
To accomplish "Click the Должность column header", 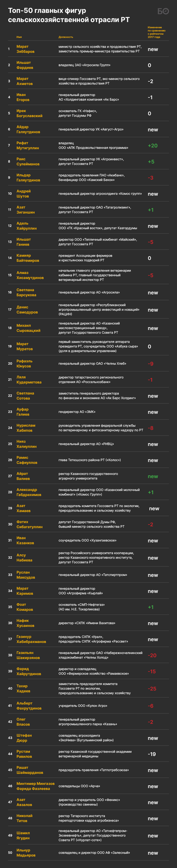I will 66,37.
